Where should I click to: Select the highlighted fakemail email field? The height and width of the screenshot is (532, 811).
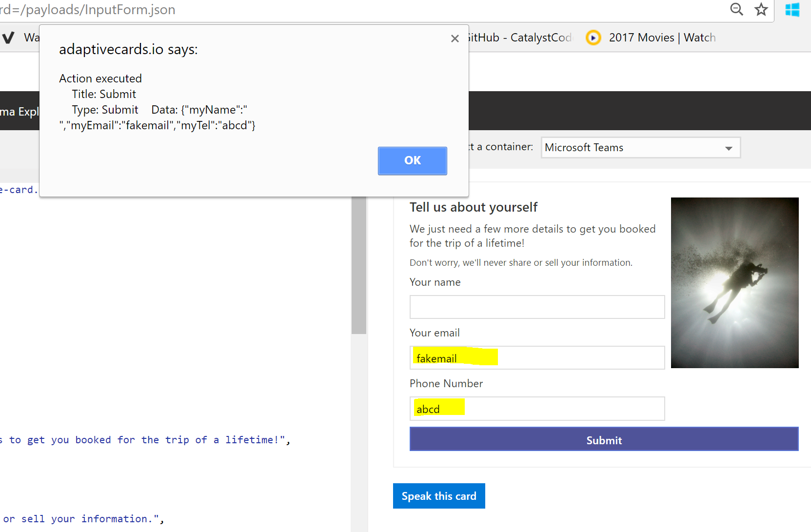tap(536, 357)
